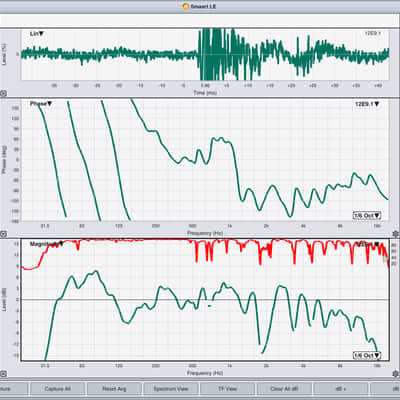Click the Reset Avg button
Image resolution: width=400 pixels, height=400 pixels.
(x=114, y=389)
